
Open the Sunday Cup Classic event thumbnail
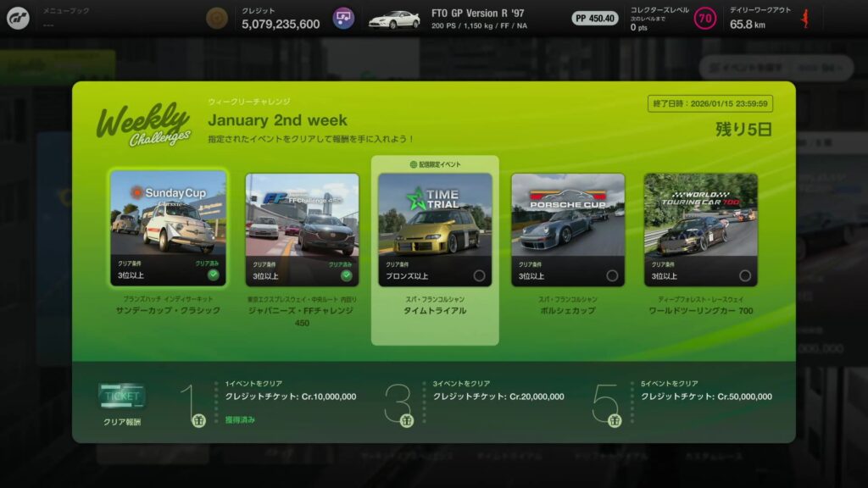tap(168, 214)
